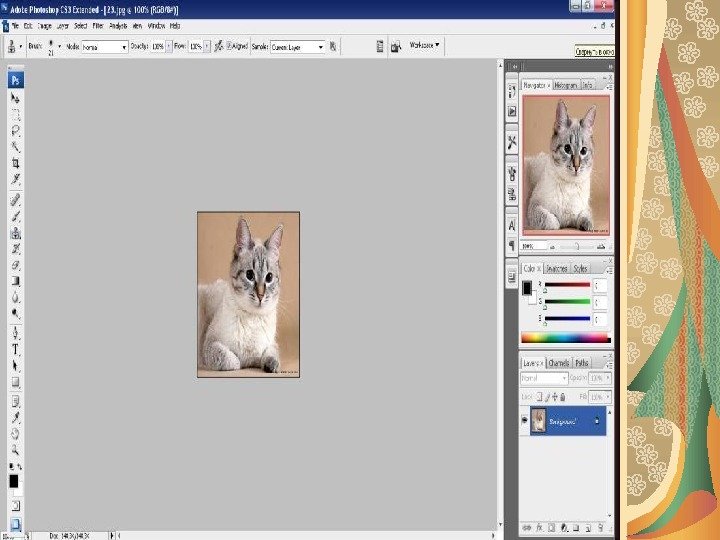Screen dimensions: 720x540
Task: Open the blending Mode dropdown in options bar
Action: click(x=104, y=46)
